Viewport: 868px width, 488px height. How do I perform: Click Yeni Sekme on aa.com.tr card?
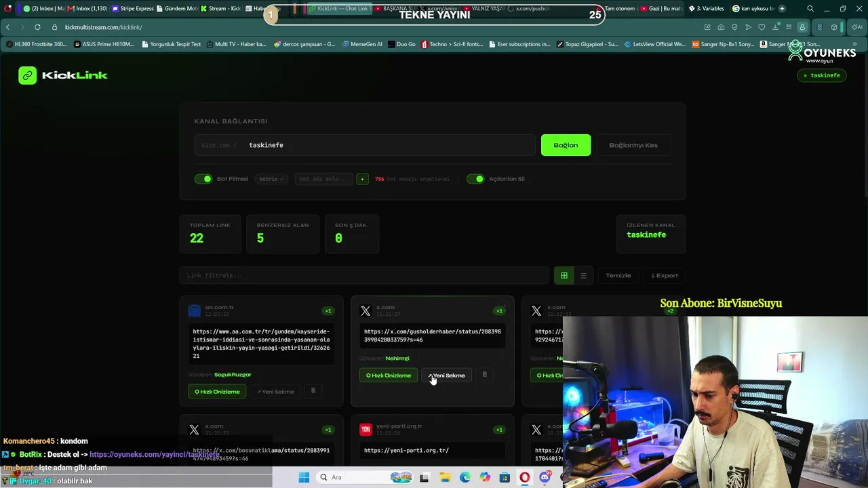point(275,392)
